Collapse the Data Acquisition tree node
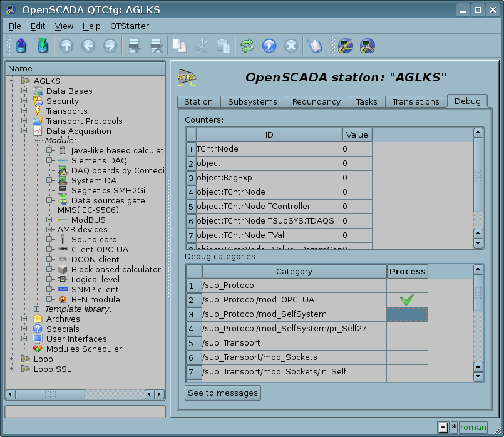The image size is (504, 437). point(24,131)
